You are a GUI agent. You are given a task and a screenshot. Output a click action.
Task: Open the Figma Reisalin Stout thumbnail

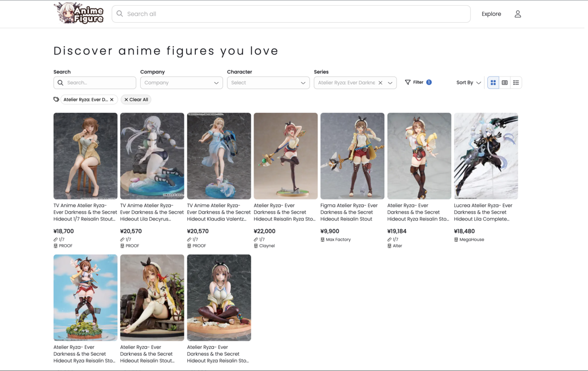click(353, 156)
